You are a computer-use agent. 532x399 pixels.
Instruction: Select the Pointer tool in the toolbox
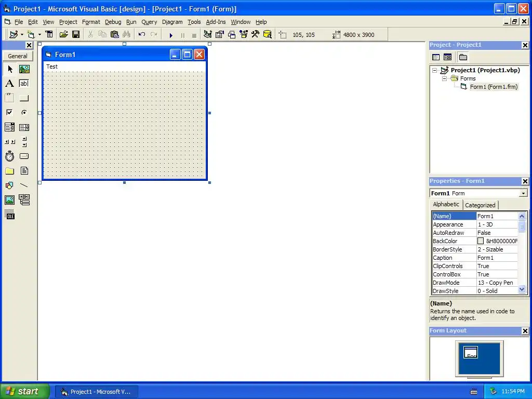(x=10, y=69)
